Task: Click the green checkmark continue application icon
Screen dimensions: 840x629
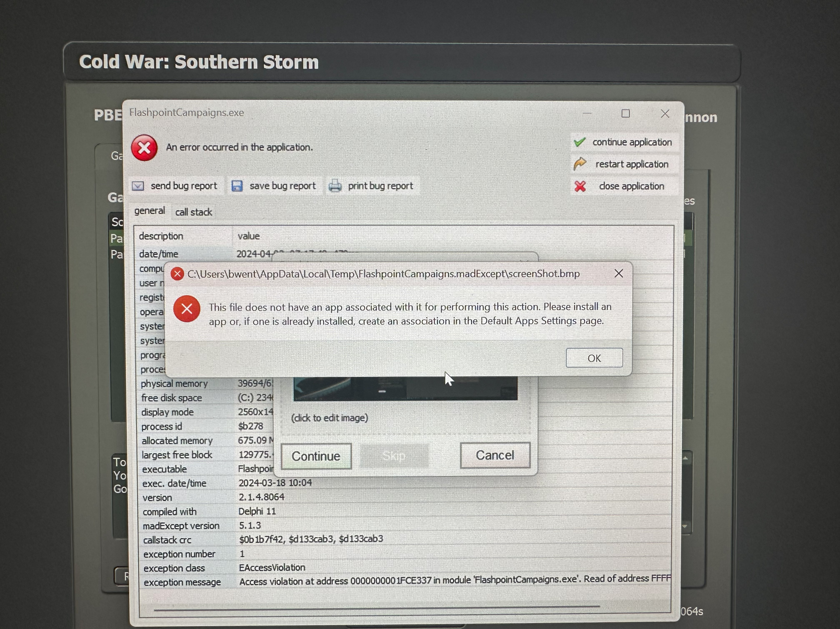Action: (x=580, y=142)
